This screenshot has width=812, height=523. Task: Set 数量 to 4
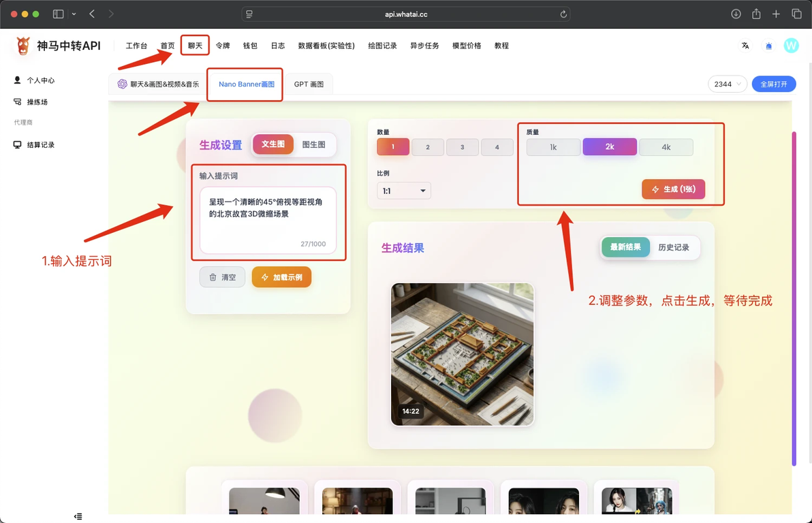[497, 147]
